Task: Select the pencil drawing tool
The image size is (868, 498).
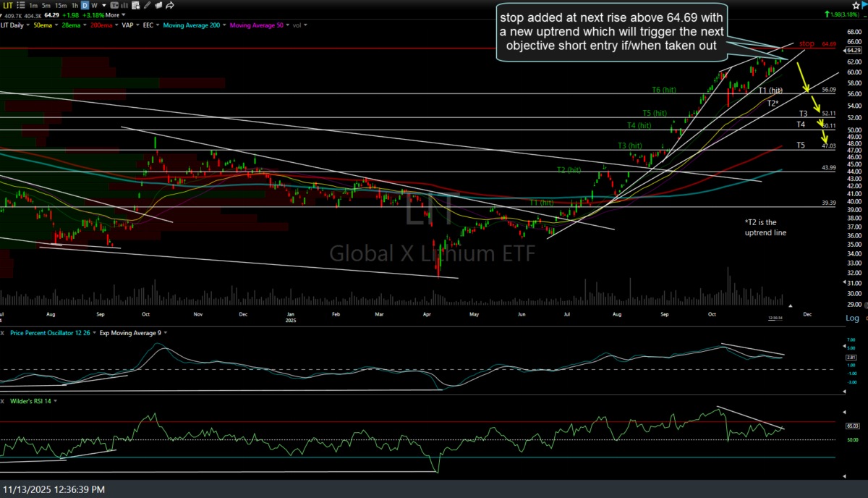Action: (147, 6)
